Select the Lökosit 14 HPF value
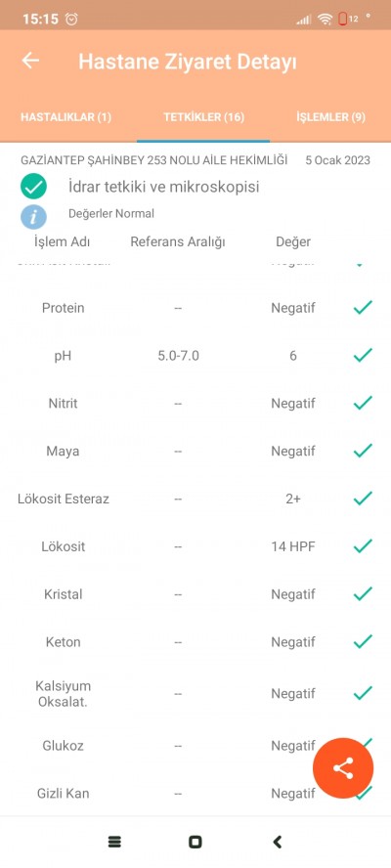Viewport: 391px width, 868px height. click(x=293, y=547)
